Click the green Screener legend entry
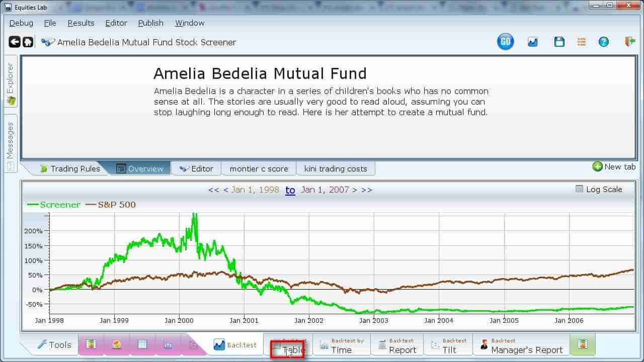The height and width of the screenshot is (362, 644). pyautogui.click(x=53, y=205)
